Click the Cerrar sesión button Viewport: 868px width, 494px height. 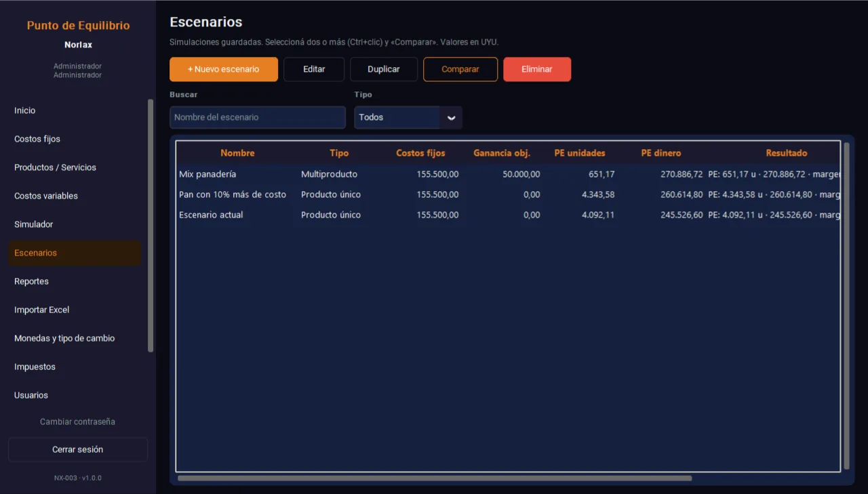point(78,449)
